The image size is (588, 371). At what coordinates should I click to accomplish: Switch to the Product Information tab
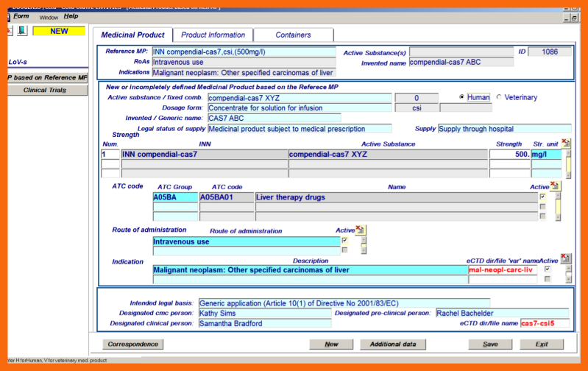pyautogui.click(x=213, y=35)
